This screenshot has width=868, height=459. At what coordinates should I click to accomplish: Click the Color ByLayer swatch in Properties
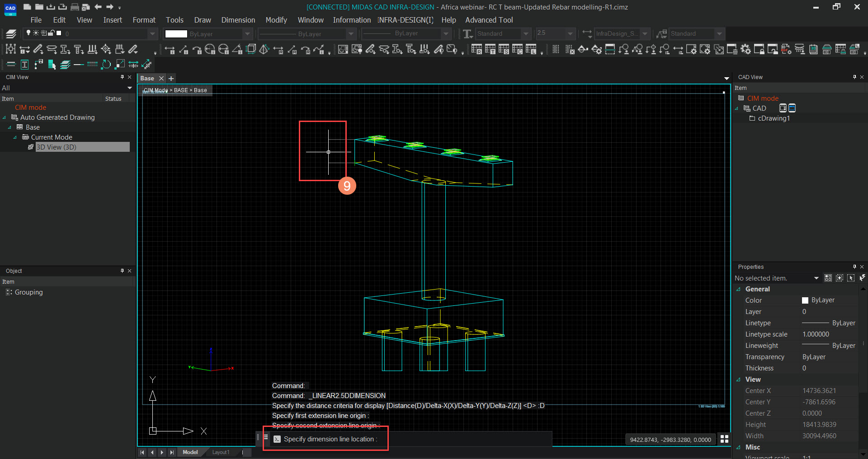pyautogui.click(x=805, y=300)
